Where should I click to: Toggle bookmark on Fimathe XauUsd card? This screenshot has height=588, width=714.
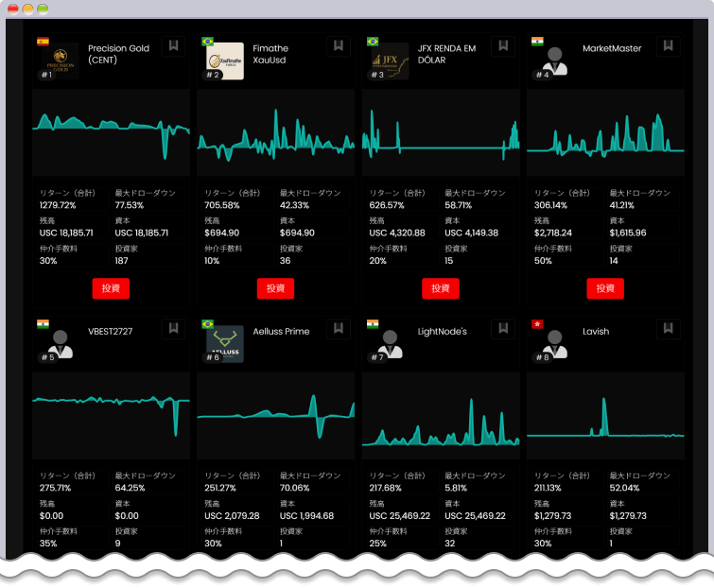(x=338, y=45)
